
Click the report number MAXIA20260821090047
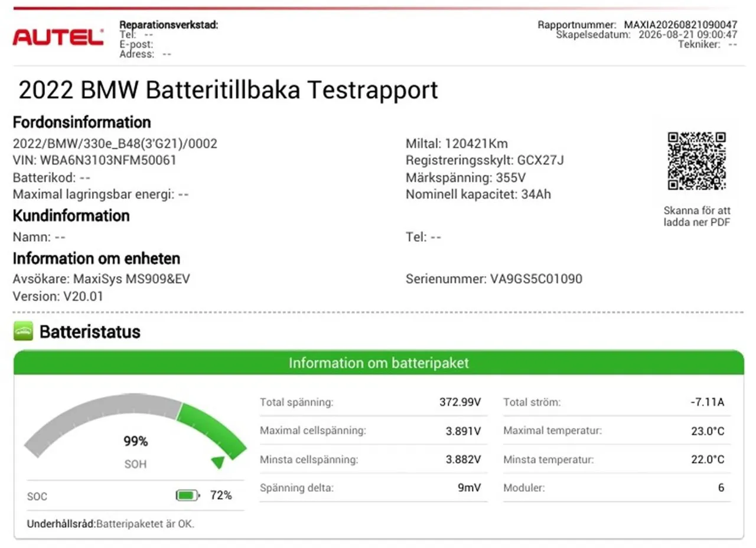pyautogui.click(x=680, y=25)
